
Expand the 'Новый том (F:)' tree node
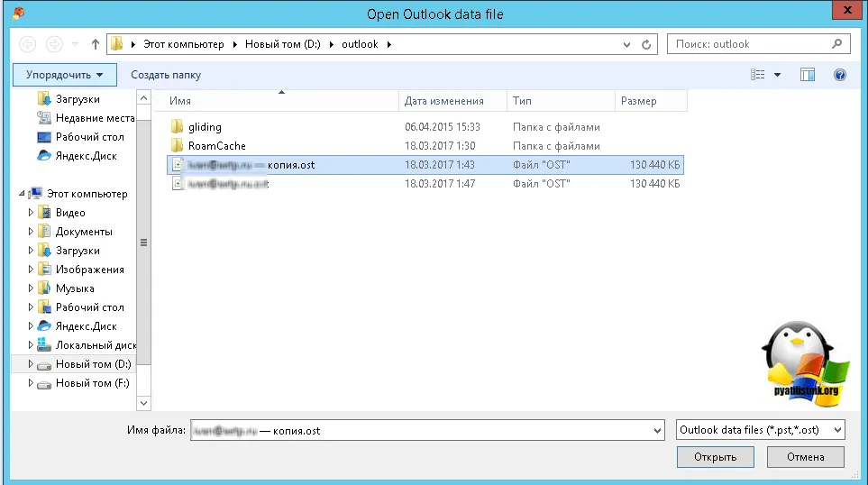(x=31, y=382)
